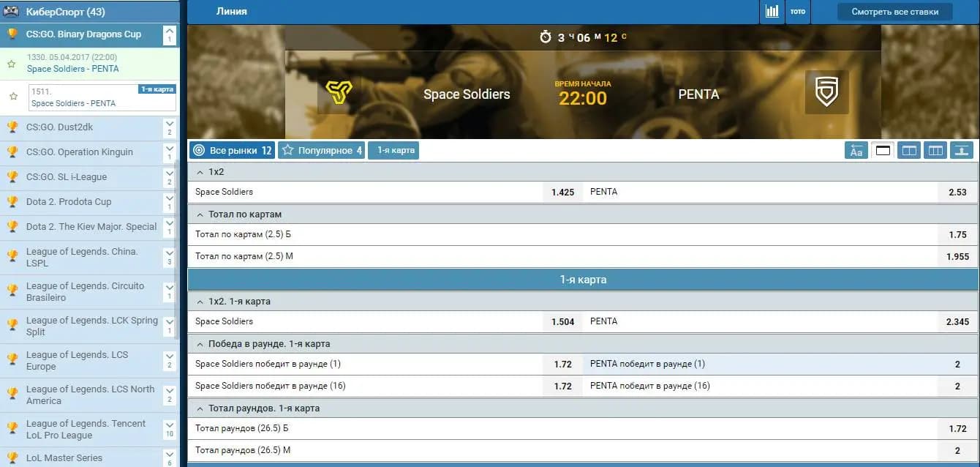Favorite match 1330 with star icon

(11, 64)
